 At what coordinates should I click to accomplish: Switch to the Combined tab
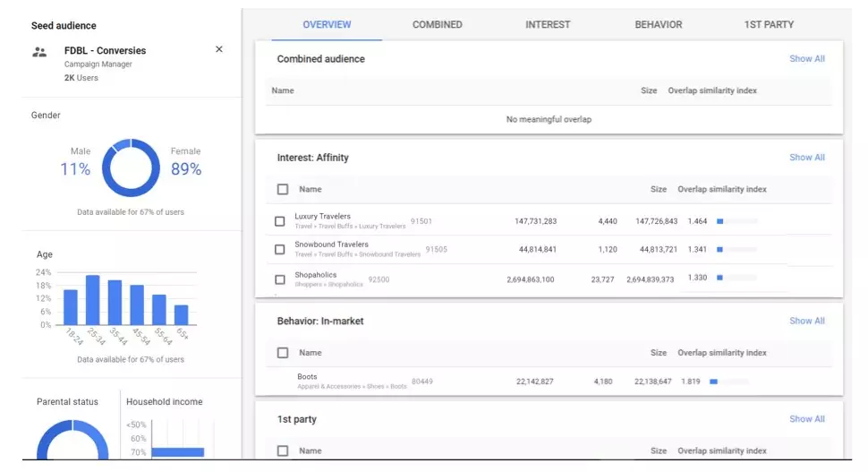(437, 25)
